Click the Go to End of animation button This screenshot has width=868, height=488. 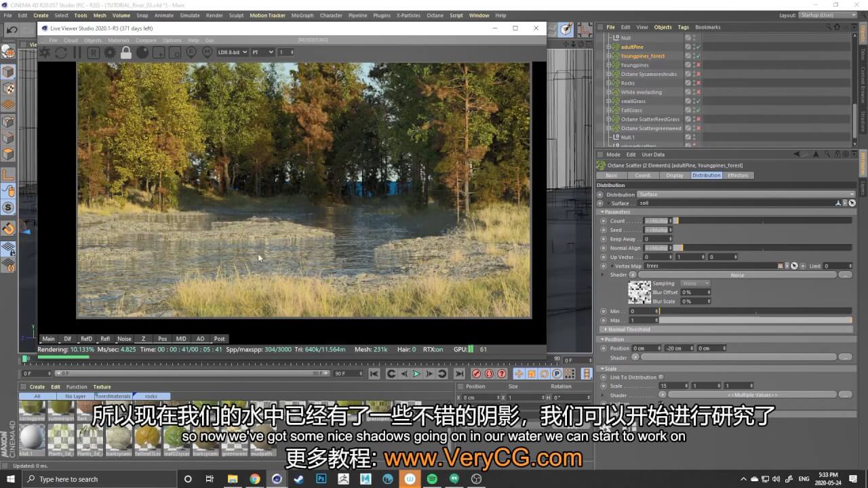(x=459, y=373)
